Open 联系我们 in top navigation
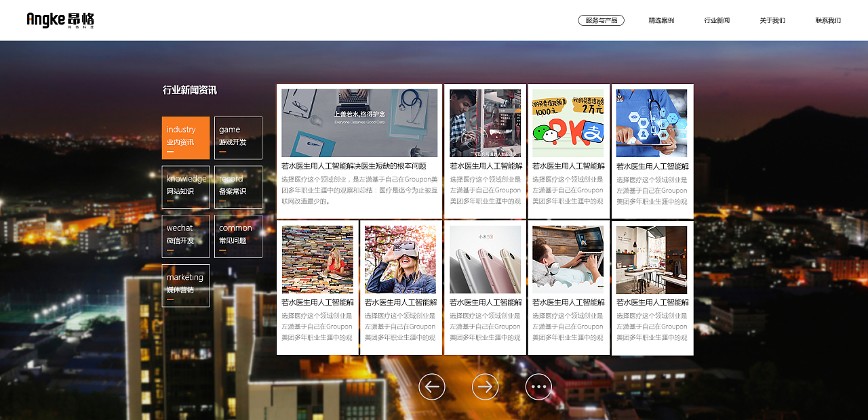The height and width of the screenshot is (420, 868). [828, 20]
